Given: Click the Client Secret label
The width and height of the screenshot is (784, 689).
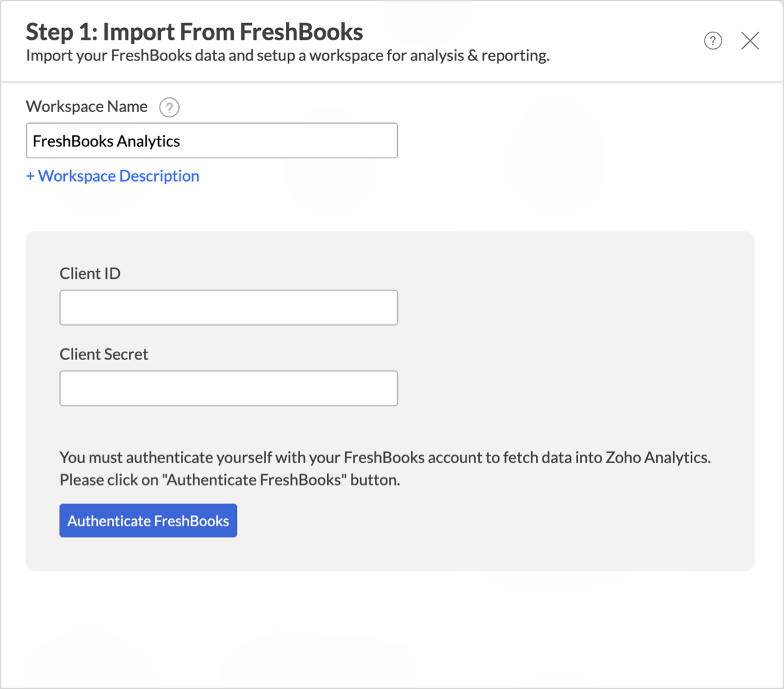Looking at the screenshot, I should (104, 354).
